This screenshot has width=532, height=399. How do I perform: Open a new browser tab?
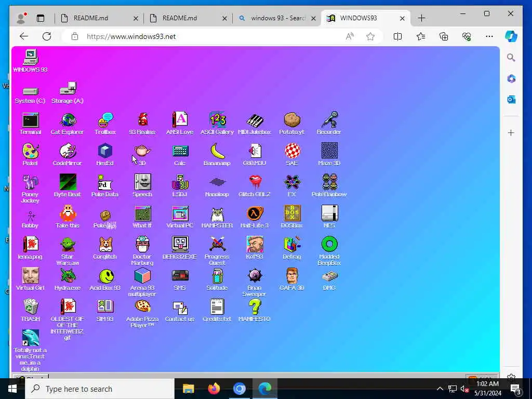click(421, 18)
